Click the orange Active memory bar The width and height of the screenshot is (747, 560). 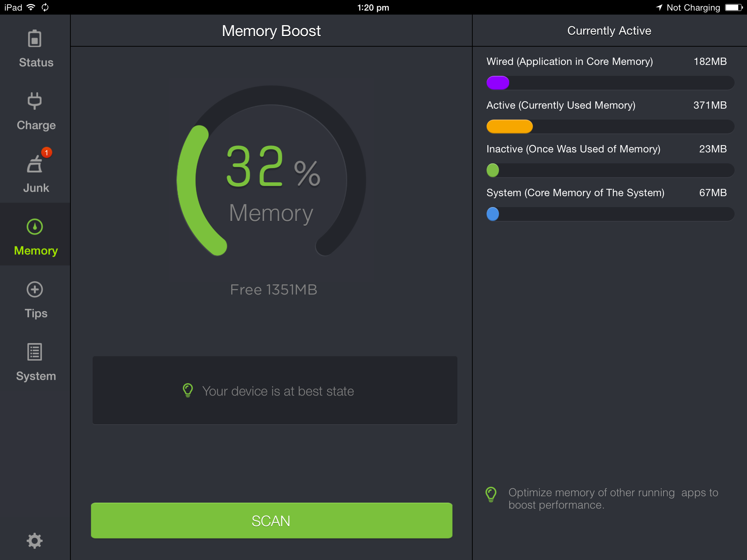tap(510, 127)
